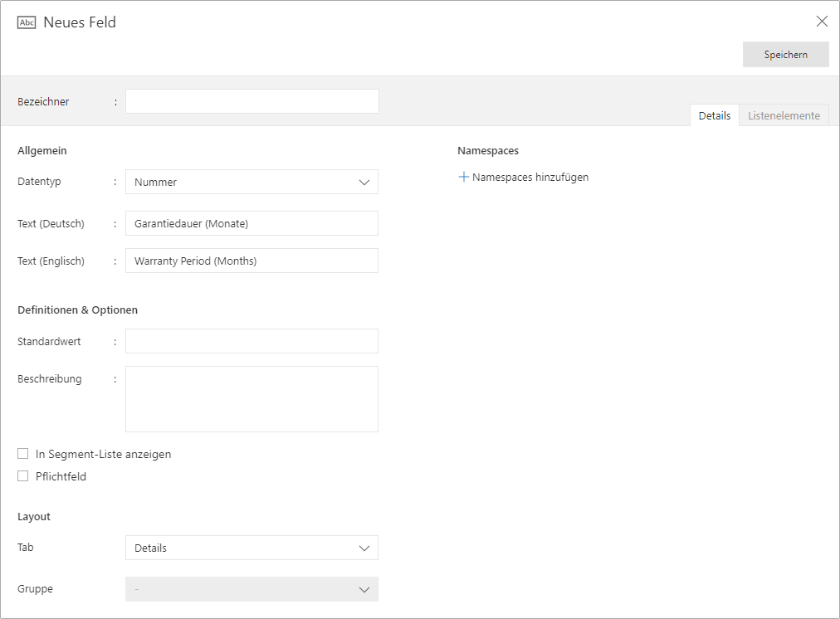Click the chevron arrow on the Datentyp combo box

tap(364, 182)
